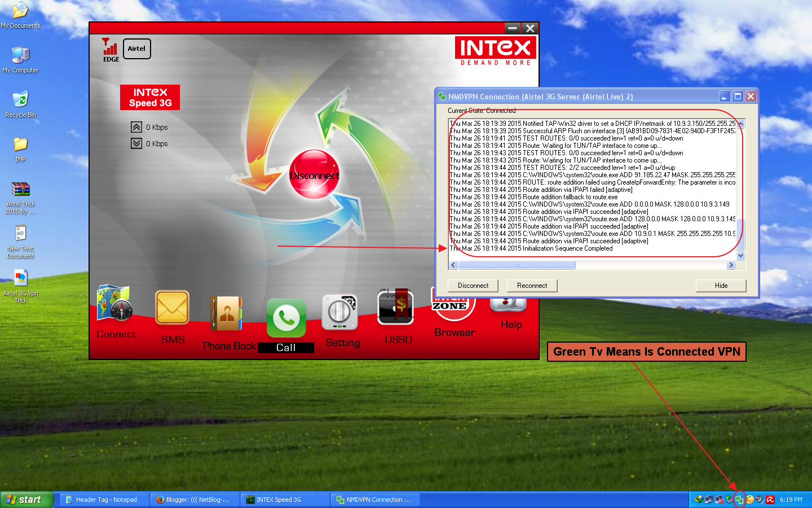Open the Connect map icon in INTEX
This screenshot has height=508, width=812.
(114, 304)
